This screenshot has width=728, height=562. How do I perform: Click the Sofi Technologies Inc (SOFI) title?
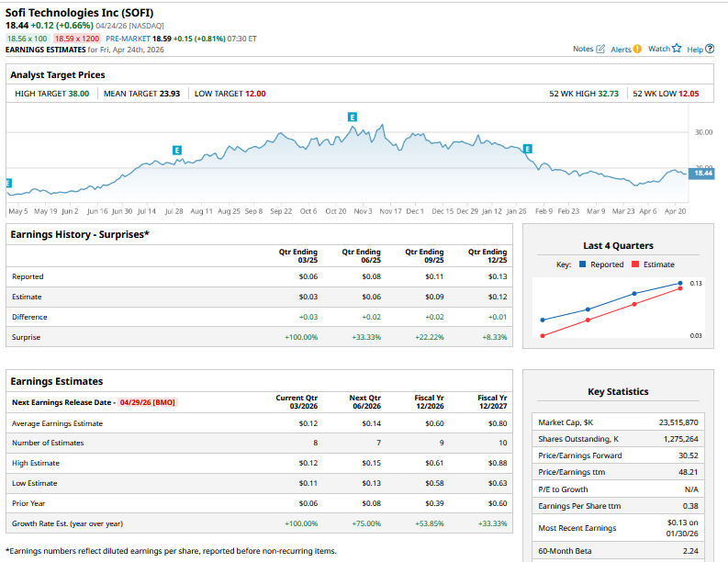pos(80,12)
